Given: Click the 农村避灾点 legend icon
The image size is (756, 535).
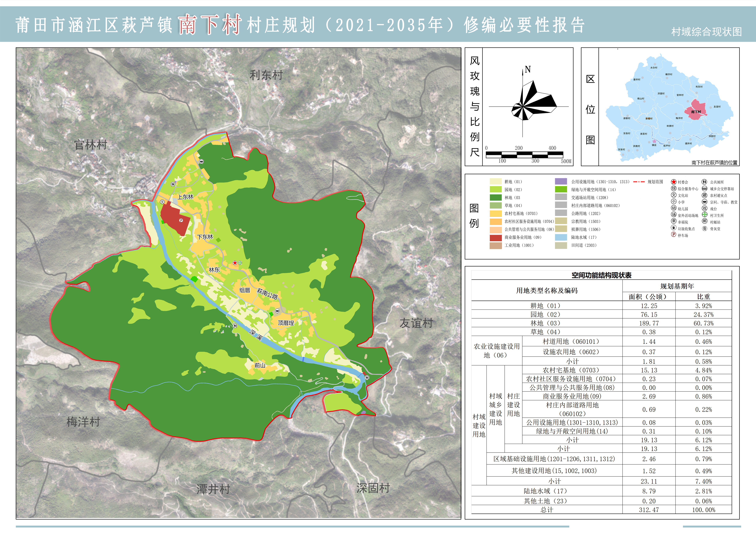Looking at the screenshot, I should pos(704,195).
